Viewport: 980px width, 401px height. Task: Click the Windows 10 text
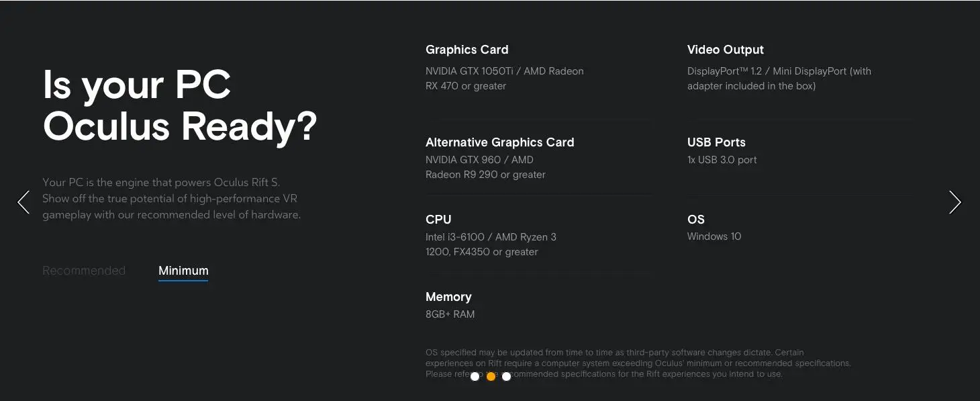click(714, 236)
